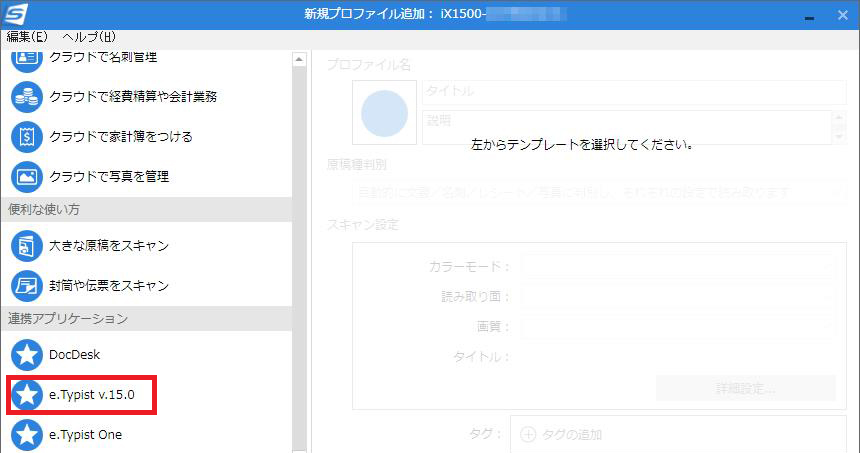Click the DocDesk star icon
This screenshot has width=860, height=453.
(x=26, y=355)
